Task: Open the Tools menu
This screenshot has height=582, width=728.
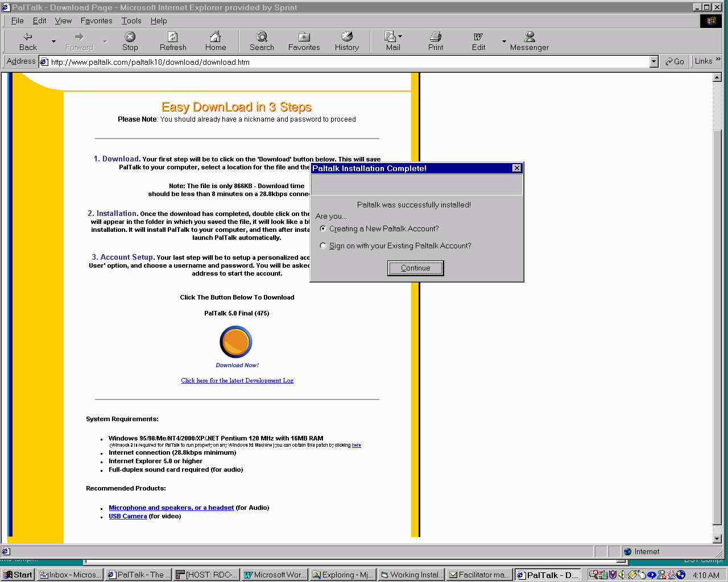Action: click(x=131, y=20)
